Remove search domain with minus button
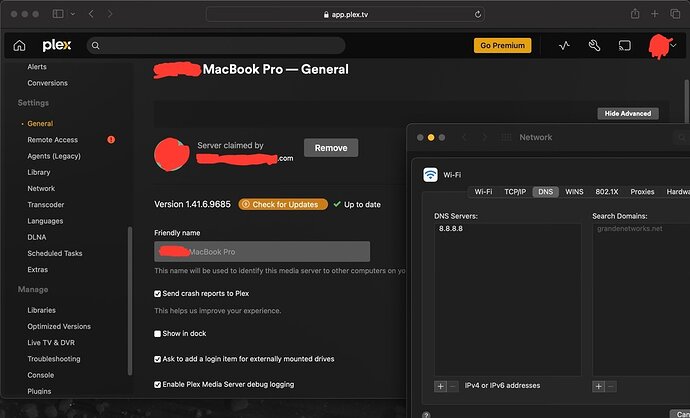690x418 pixels. point(611,386)
